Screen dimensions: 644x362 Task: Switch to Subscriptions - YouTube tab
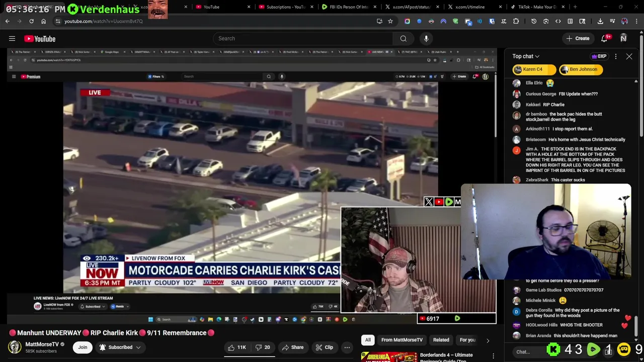pyautogui.click(x=285, y=7)
